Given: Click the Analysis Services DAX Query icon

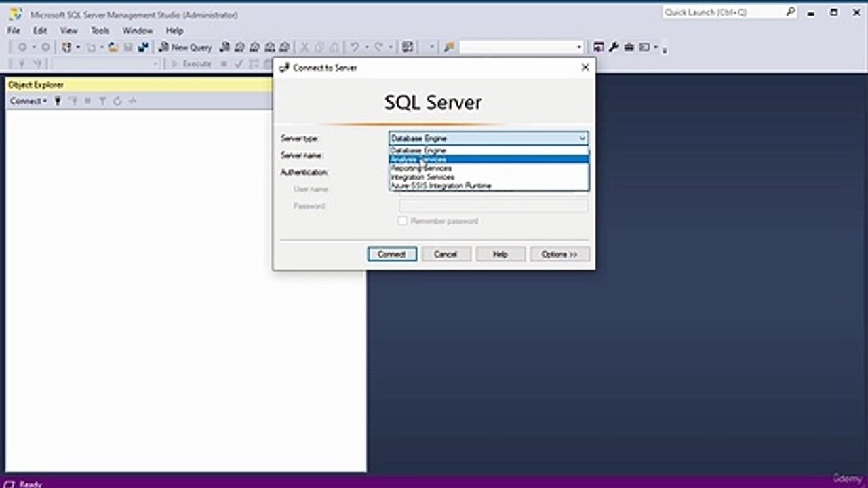Looking at the screenshot, I should pyautogui.click(x=284, y=47).
